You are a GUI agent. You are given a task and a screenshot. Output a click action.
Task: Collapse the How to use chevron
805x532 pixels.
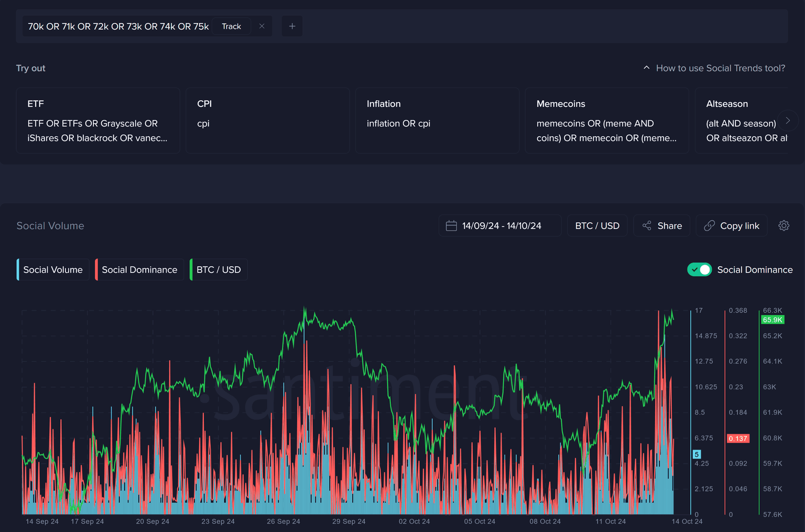coord(646,68)
